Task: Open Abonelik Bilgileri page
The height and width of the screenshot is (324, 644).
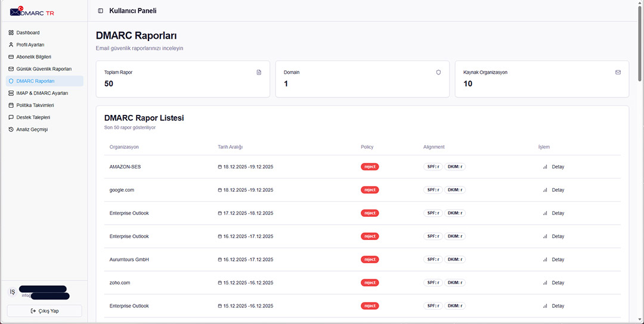Action: click(x=33, y=57)
